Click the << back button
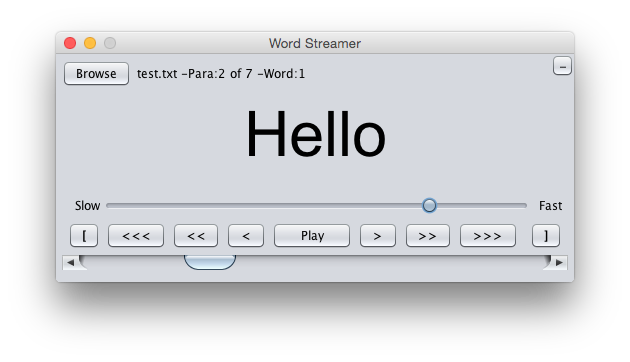This screenshot has width=630, height=362. pos(196,235)
